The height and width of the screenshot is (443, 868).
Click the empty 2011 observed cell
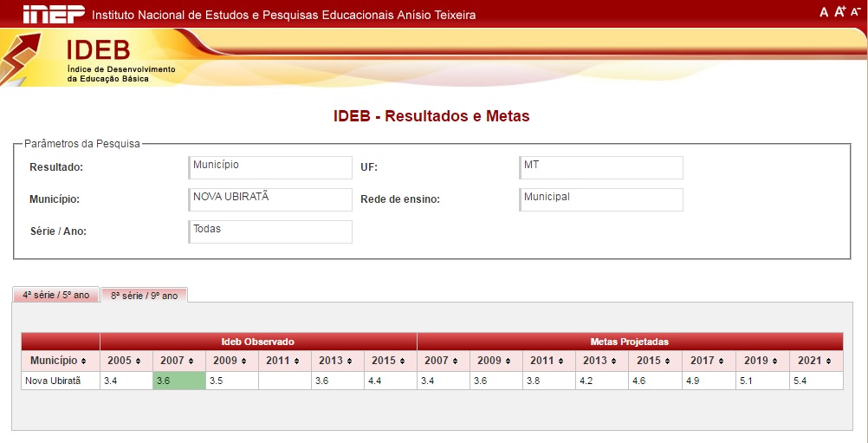(x=284, y=381)
